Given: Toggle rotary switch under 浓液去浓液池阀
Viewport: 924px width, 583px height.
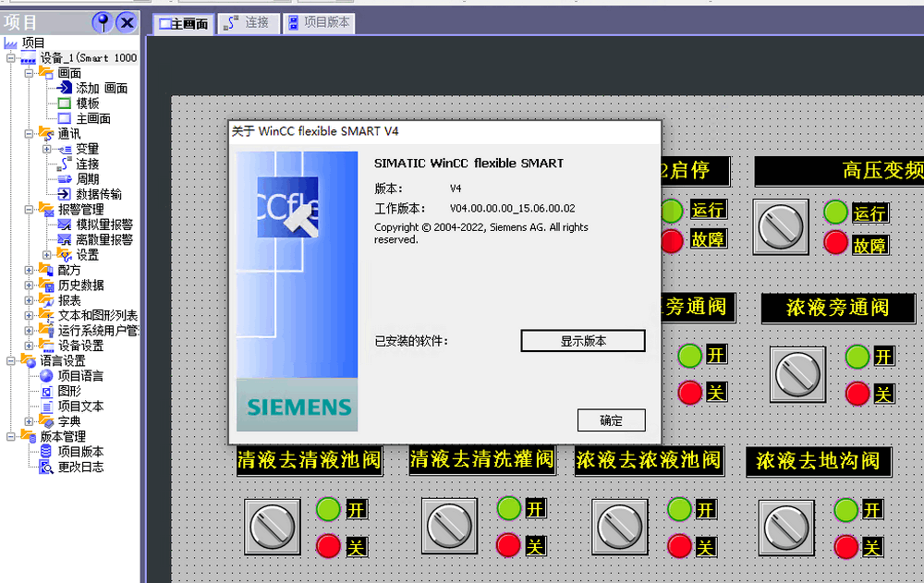Looking at the screenshot, I should pyautogui.click(x=619, y=527).
